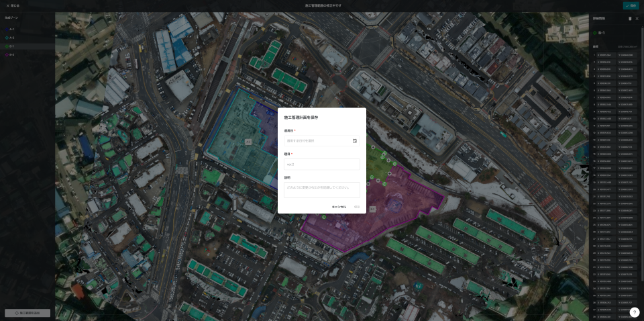Click the purple B-2 zone diamond icon
Image resolution: width=644 pixels, height=321 pixels.
click(7, 54)
